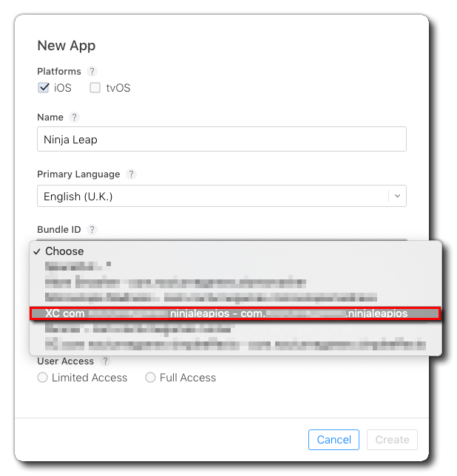Enable the tvOS platform checkbox
457x476 pixels.
tap(95, 88)
